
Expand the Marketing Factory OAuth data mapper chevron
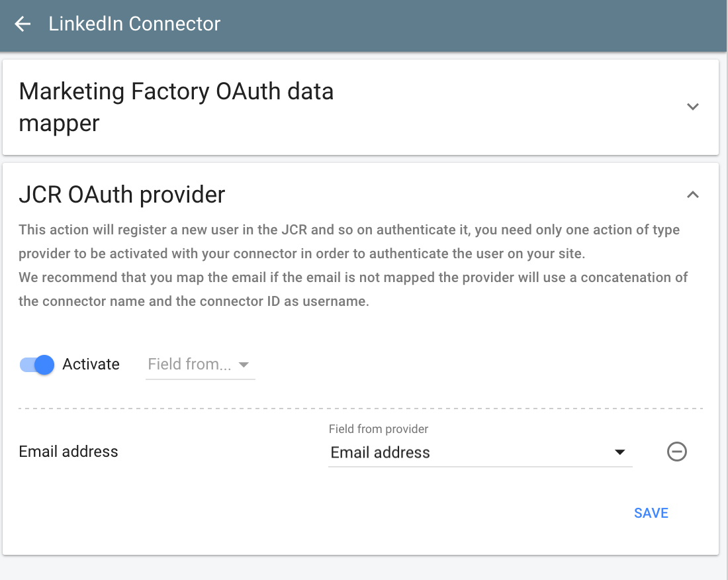693,107
